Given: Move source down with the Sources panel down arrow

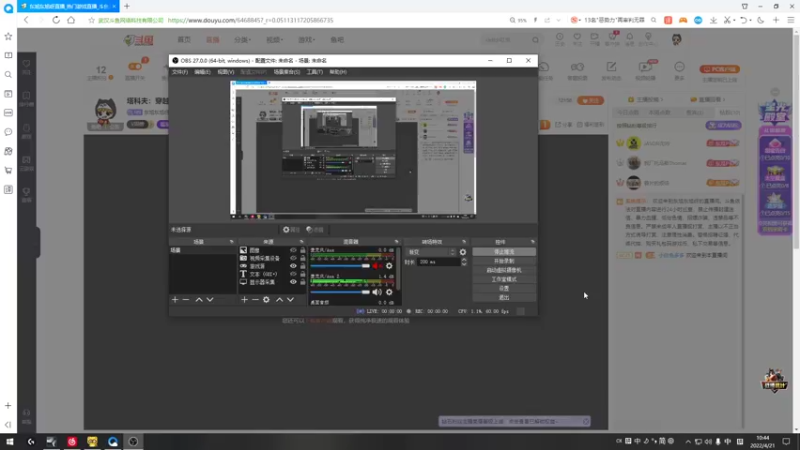Looking at the screenshot, I should [x=290, y=299].
